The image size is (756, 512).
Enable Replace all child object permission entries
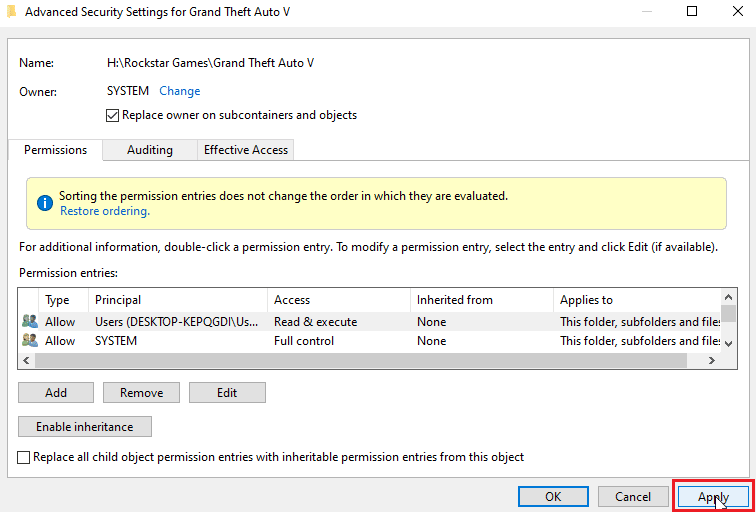25,457
